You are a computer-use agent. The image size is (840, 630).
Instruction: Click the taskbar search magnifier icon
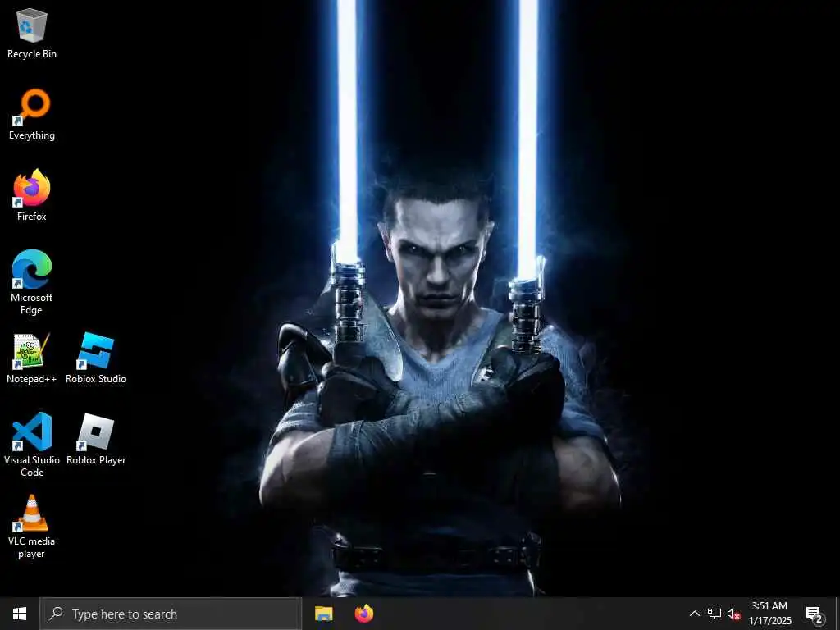(56, 614)
